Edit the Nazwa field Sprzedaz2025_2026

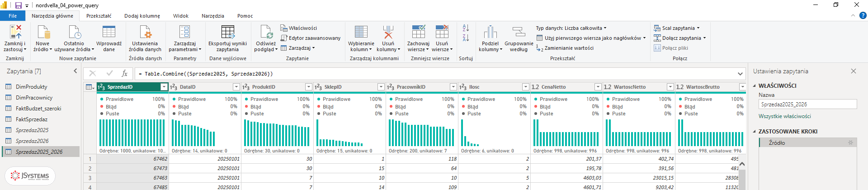[807, 104]
